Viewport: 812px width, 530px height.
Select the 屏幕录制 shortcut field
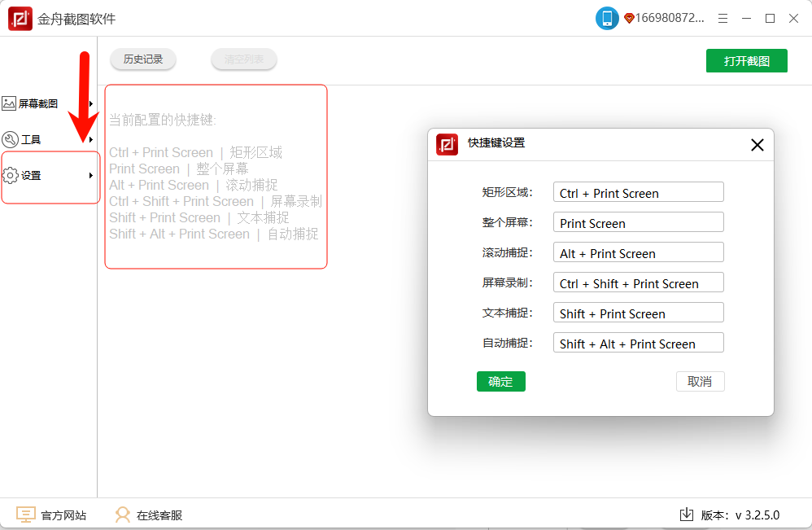point(638,283)
